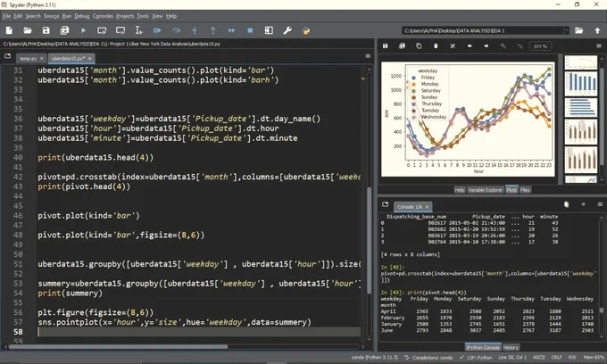
Task: Expand the working directory dropdown
Action: (567, 30)
